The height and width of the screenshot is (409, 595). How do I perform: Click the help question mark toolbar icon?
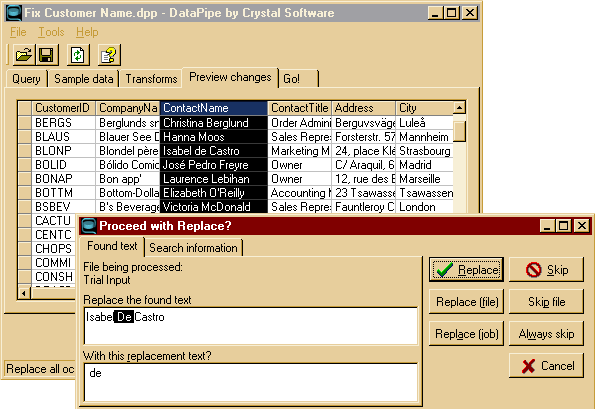pos(109,55)
